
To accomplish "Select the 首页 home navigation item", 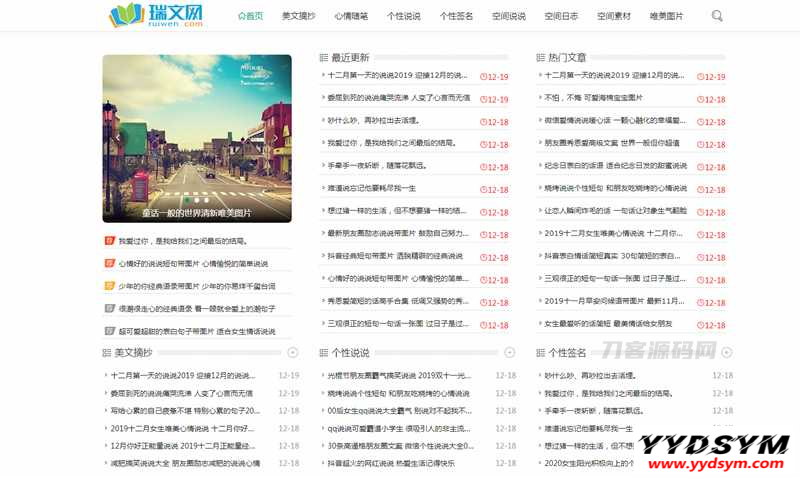I will tap(251, 16).
